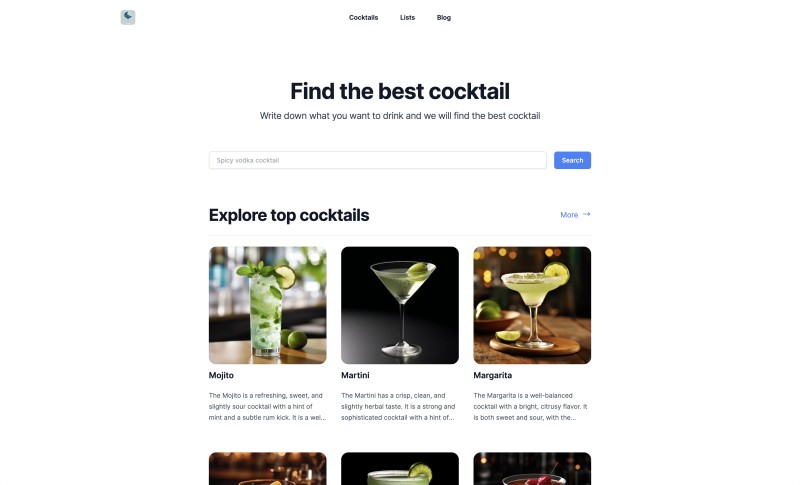Go to the Blog page

[x=443, y=17]
